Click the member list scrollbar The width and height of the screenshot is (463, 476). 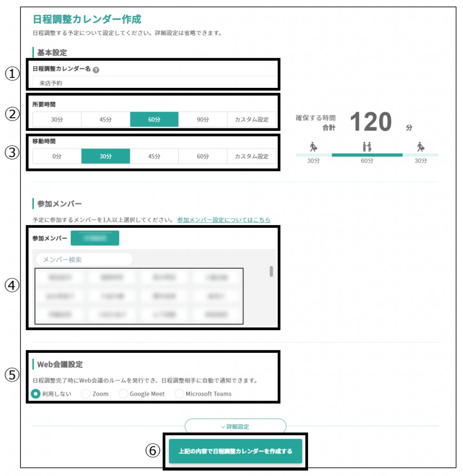(x=271, y=271)
